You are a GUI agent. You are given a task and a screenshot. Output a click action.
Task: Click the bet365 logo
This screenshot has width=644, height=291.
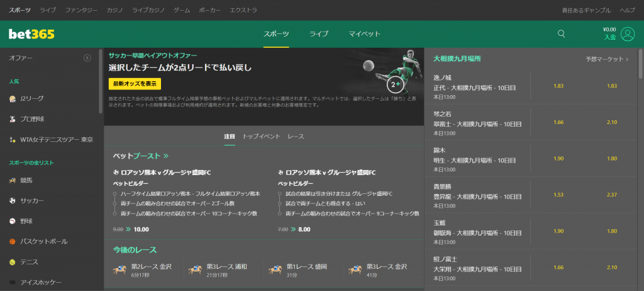coord(31,34)
